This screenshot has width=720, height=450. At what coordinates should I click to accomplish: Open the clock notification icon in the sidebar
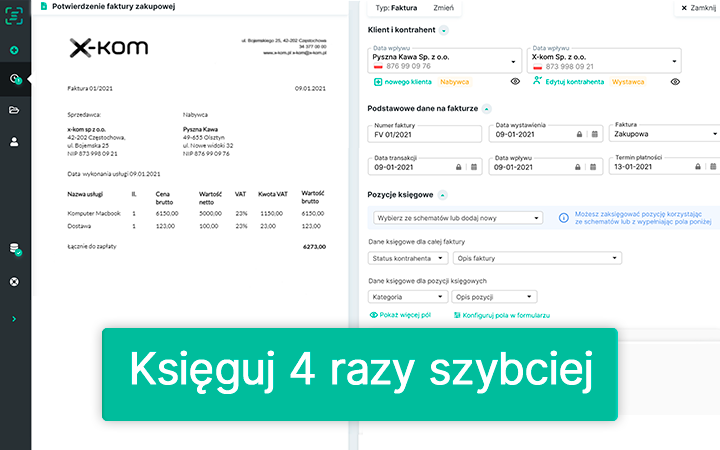(x=15, y=79)
